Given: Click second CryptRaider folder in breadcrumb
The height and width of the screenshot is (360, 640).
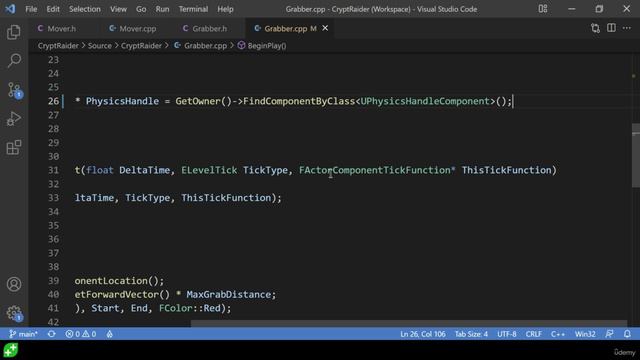Looking at the screenshot, I should 141,46.
